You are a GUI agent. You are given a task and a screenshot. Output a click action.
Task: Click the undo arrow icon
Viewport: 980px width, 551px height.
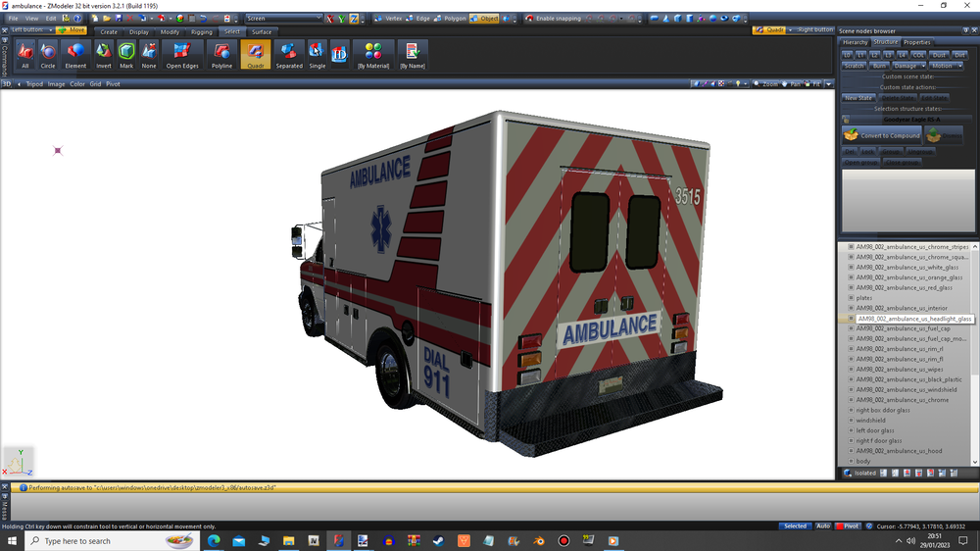pyautogui.click(x=203, y=18)
